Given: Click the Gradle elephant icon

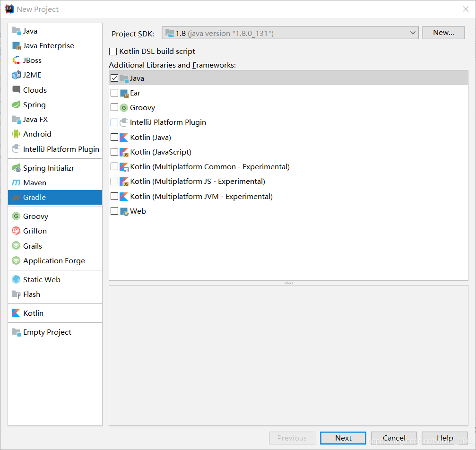Looking at the screenshot, I should point(16,198).
